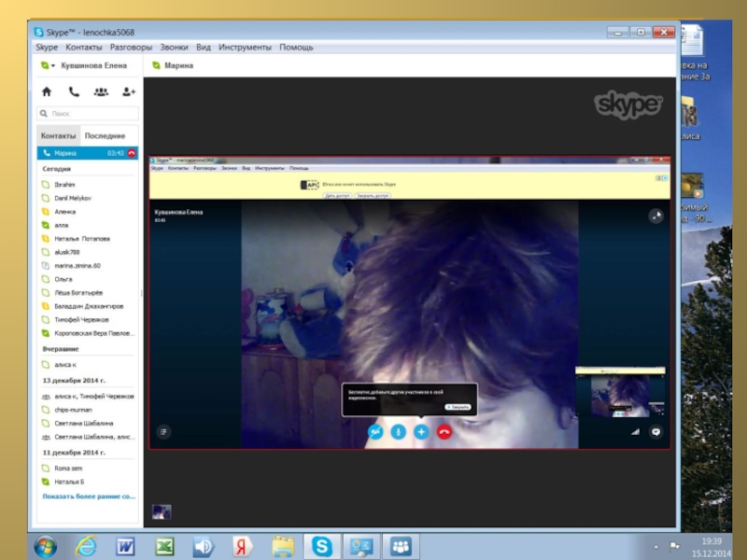Click the blue plus add-participants button

(x=421, y=432)
